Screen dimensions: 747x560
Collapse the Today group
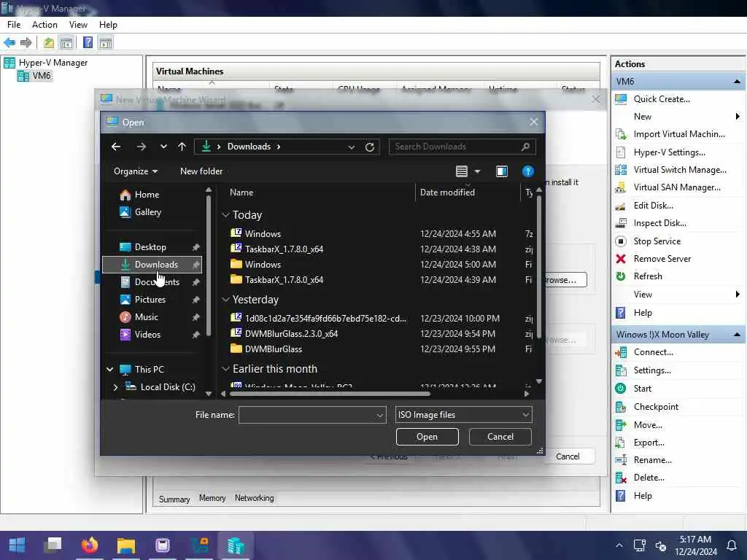226,215
